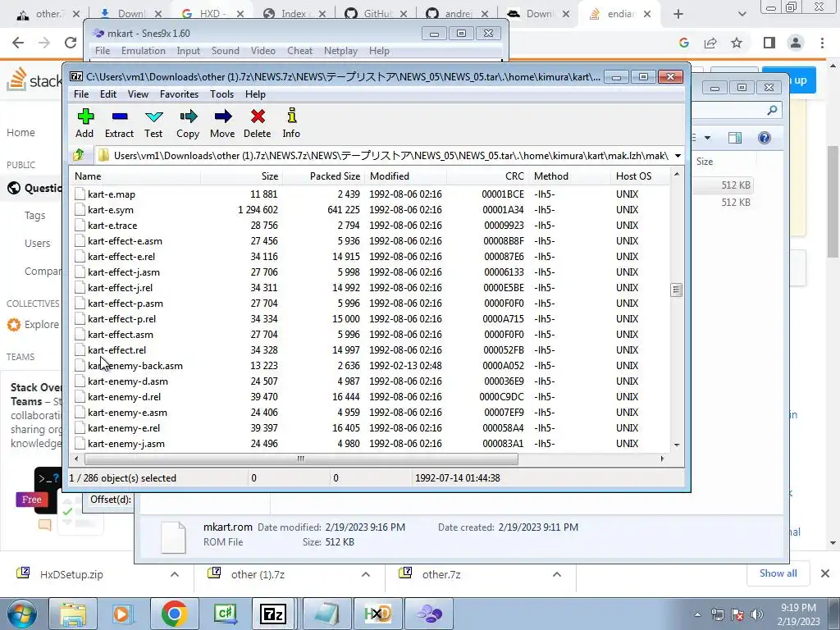Viewport: 840px width, 630px height.
Task: Open the Netplay menu in Snes9x
Action: coord(340,51)
